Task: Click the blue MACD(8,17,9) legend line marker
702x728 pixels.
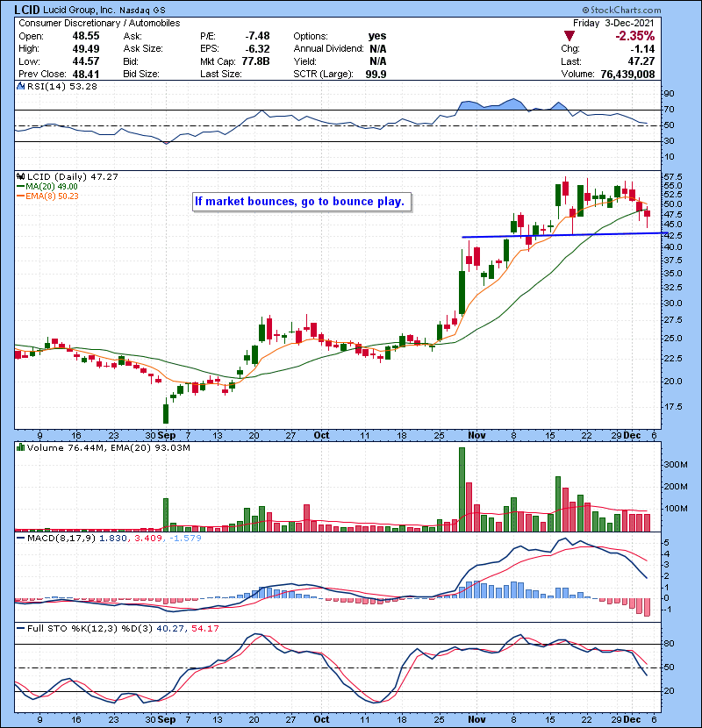Action: [20, 538]
